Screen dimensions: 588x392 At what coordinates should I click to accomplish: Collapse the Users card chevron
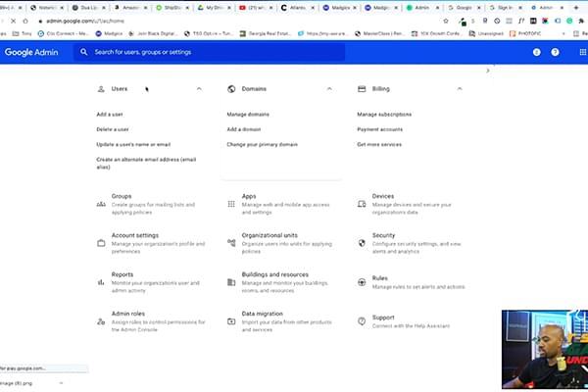tap(199, 89)
